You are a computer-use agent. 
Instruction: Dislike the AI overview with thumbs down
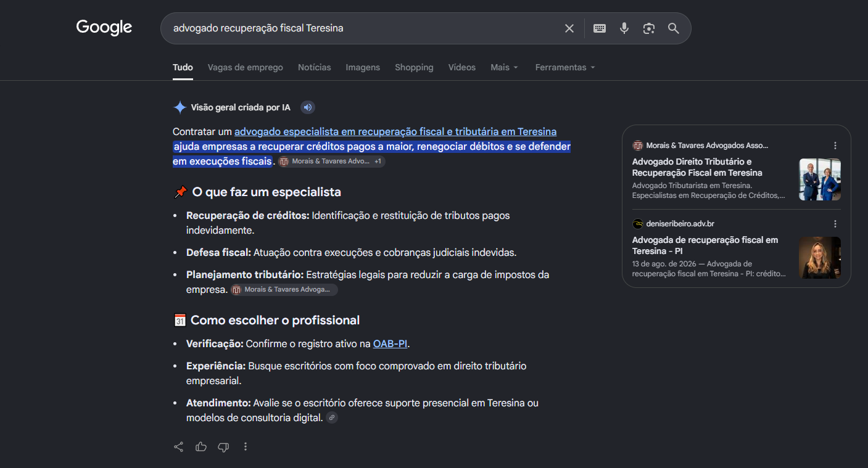pos(223,446)
